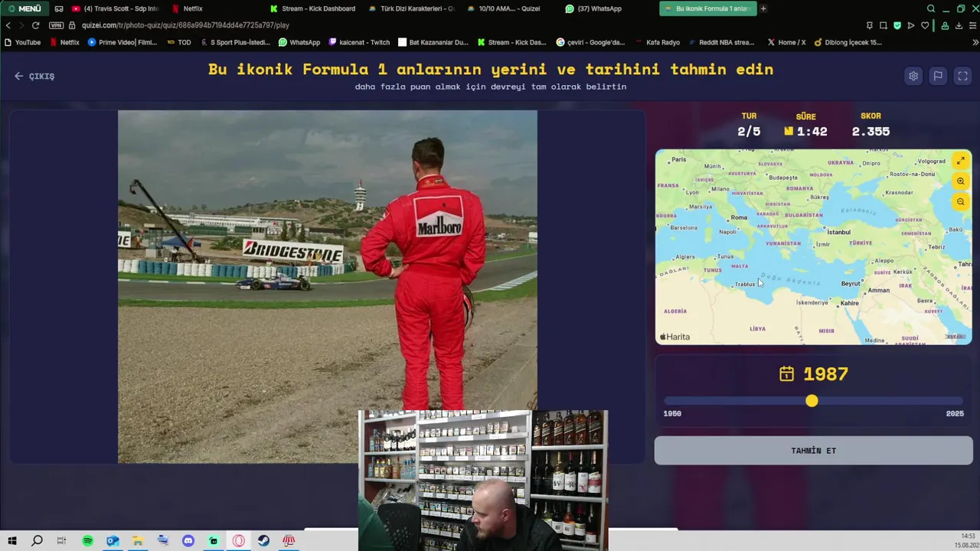Open the Opera MENÜ button

[24, 8]
